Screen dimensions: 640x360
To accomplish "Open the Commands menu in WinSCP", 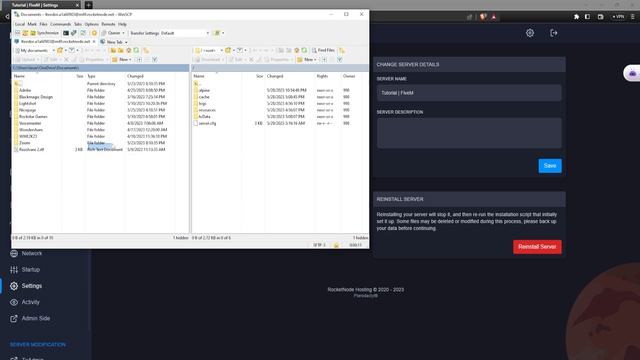I will (x=60, y=24).
